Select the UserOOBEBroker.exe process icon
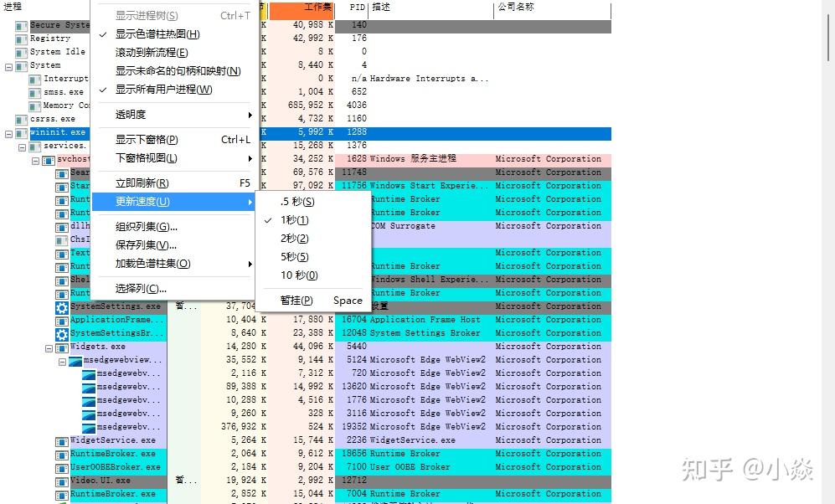Viewport: 835px width, 504px height. click(x=64, y=467)
